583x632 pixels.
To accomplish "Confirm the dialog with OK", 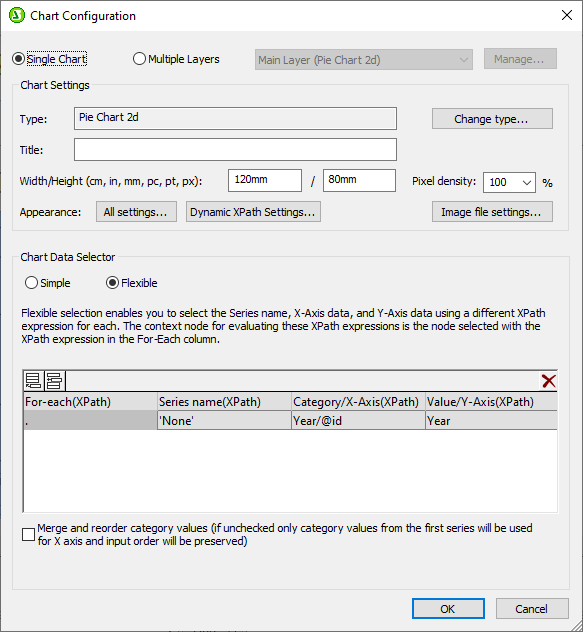I will 448,608.
